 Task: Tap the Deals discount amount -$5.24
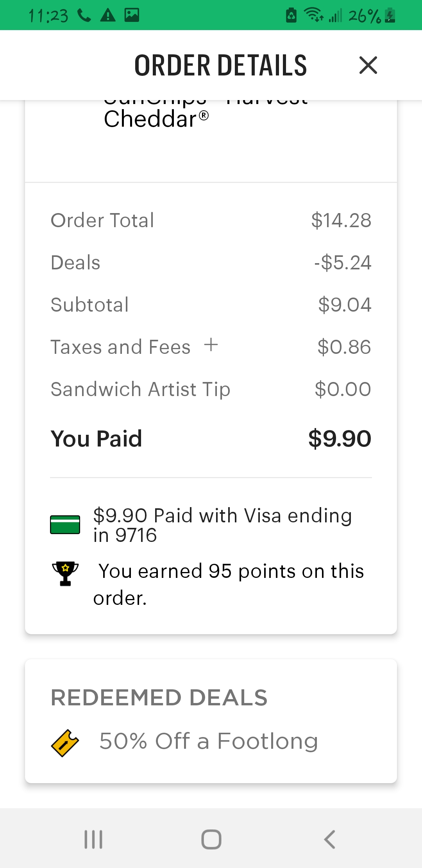[343, 263]
